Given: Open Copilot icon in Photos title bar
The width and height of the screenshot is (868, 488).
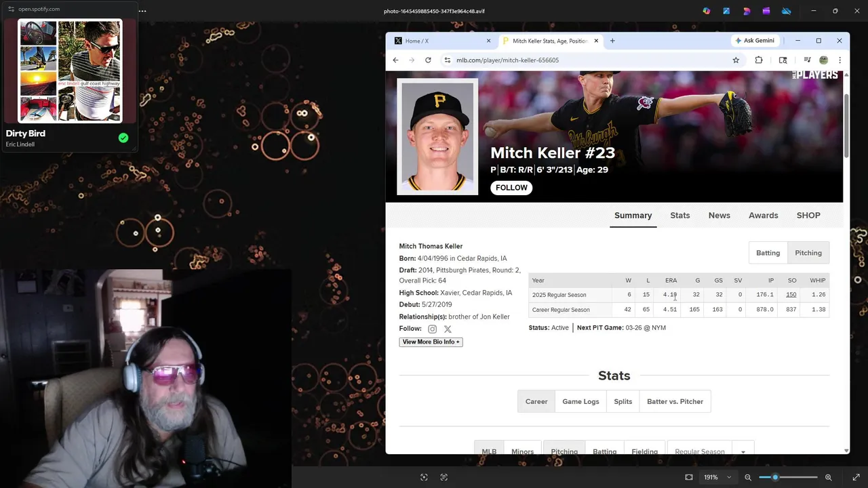Looking at the screenshot, I should (x=707, y=11).
